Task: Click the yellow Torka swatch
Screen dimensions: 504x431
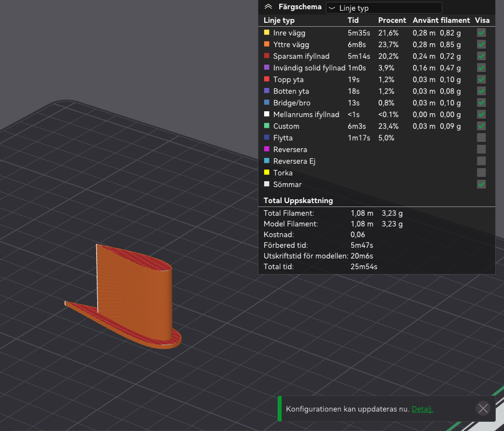Action: click(x=267, y=172)
